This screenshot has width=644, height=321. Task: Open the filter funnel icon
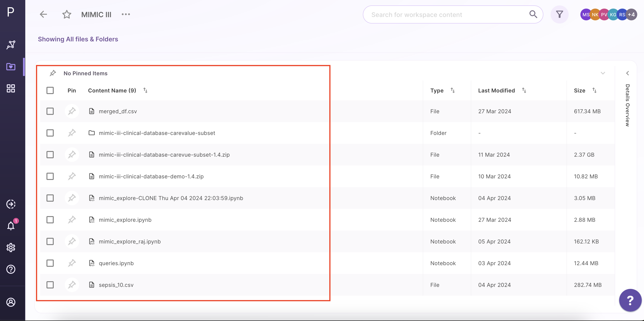coord(560,14)
